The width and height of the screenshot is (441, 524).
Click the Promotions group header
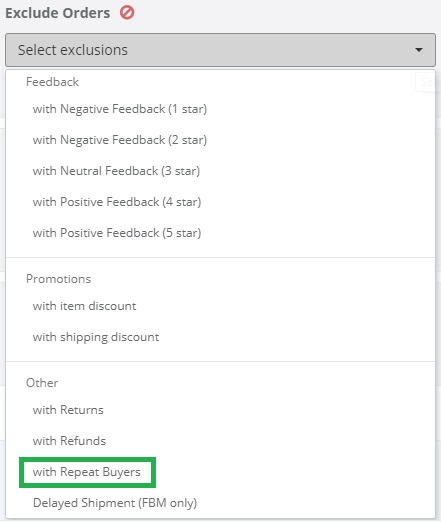tap(58, 279)
